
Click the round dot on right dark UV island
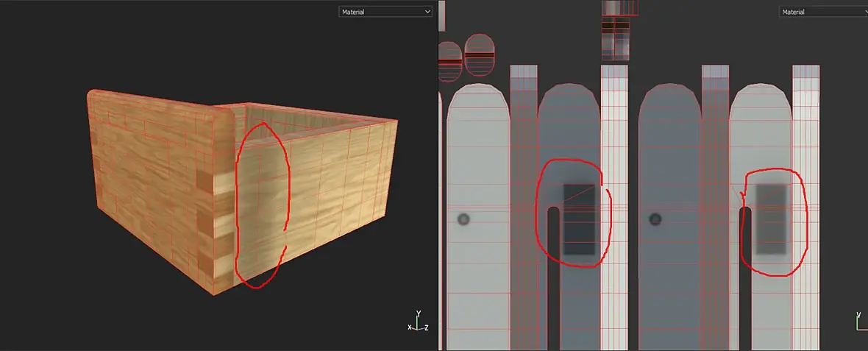(x=655, y=219)
